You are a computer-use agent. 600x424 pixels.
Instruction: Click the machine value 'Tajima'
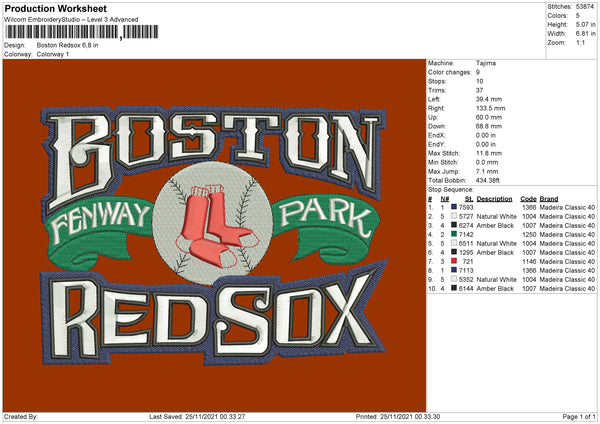pos(486,63)
